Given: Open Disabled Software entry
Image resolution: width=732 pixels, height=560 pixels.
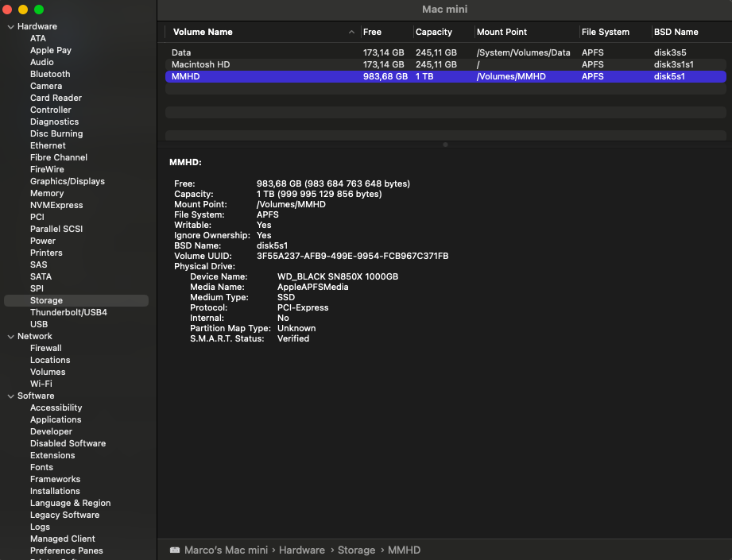Looking at the screenshot, I should (68, 443).
